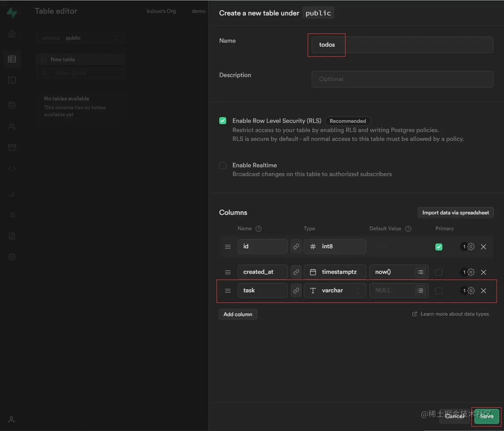
Task: Click help icon next to Default Value
Action: [x=408, y=228]
